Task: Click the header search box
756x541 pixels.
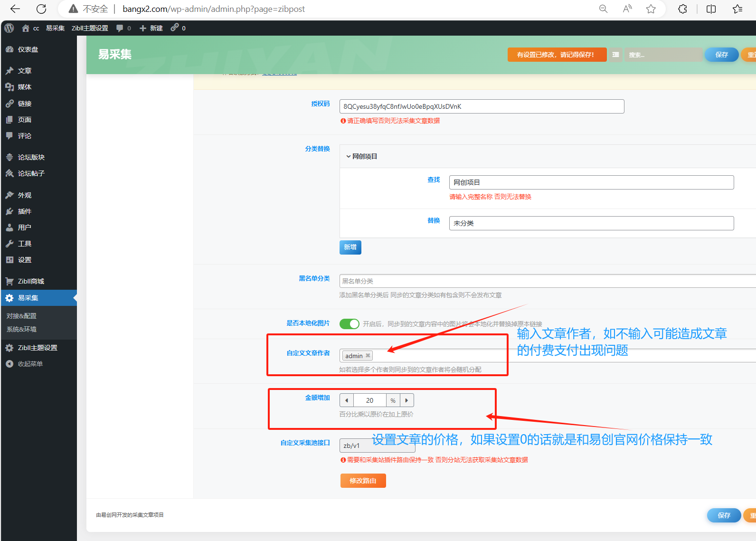Action: point(664,55)
